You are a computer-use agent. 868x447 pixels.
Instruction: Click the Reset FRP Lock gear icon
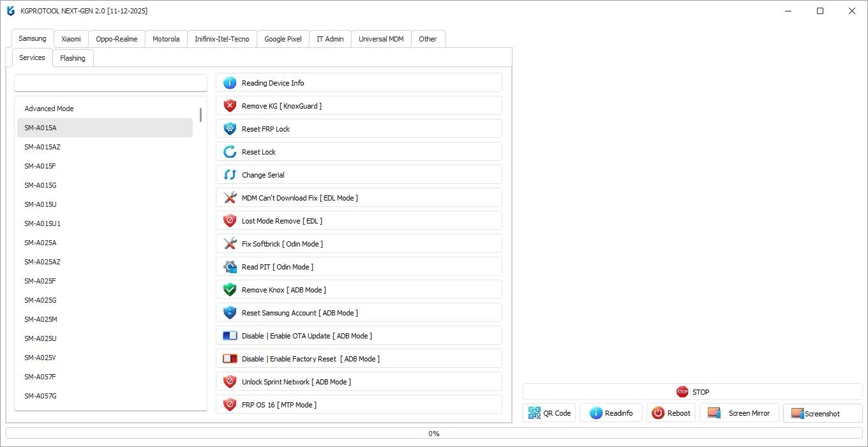click(230, 129)
